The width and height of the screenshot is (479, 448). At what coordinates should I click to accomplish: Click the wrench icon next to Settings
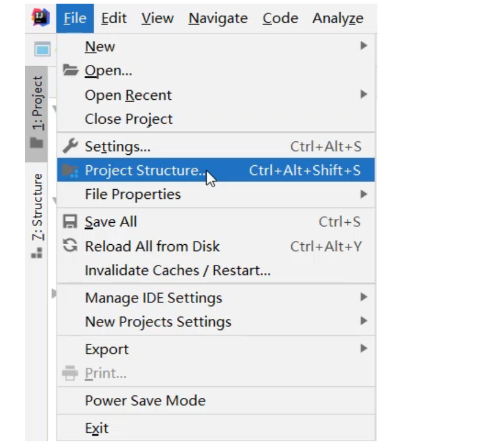[71, 146]
